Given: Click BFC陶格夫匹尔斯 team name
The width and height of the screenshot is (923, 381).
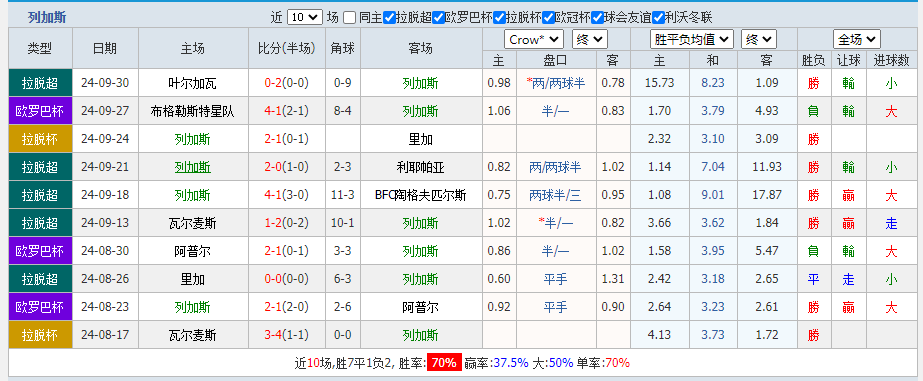Looking at the screenshot, I should pos(420,195).
